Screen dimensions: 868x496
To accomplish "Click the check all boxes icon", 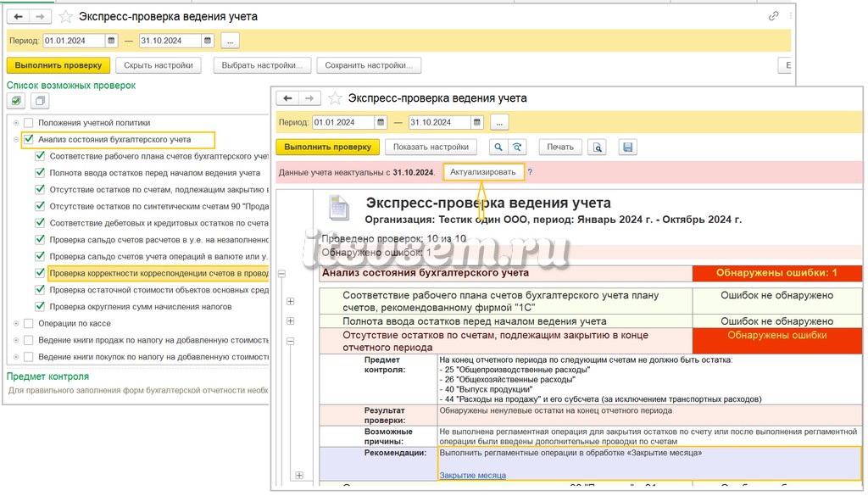I will [16, 101].
